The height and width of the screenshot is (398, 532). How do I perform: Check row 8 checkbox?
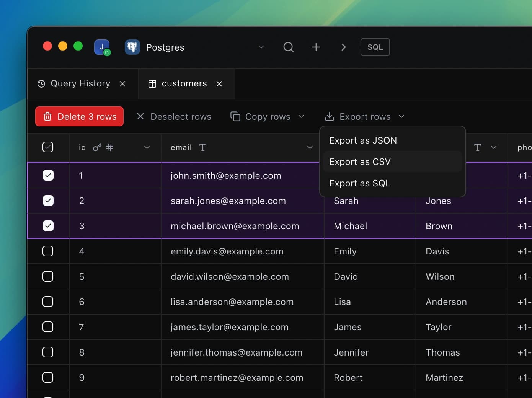click(48, 352)
